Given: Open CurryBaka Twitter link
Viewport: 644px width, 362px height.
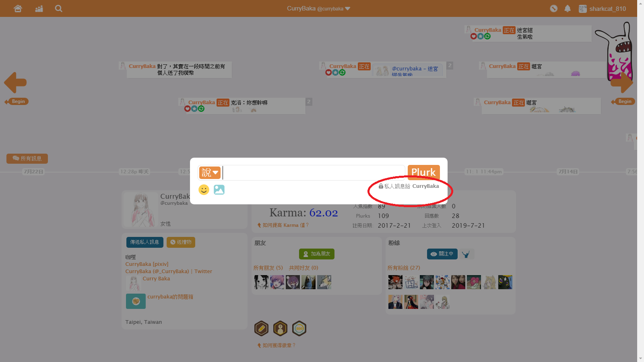Looking at the screenshot, I should click(169, 271).
